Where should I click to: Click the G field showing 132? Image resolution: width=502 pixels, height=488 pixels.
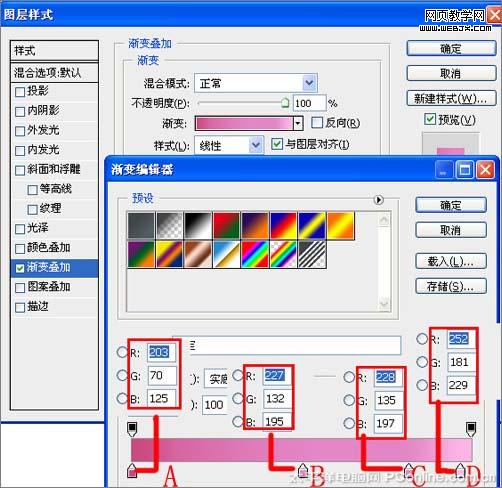[277, 399]
